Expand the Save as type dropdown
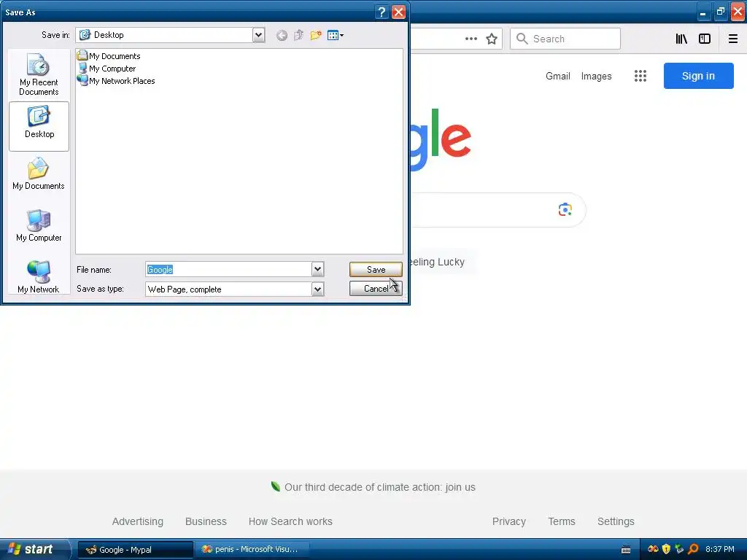The width and height of the screenshot is (747, 560). (x=318, y=289)
